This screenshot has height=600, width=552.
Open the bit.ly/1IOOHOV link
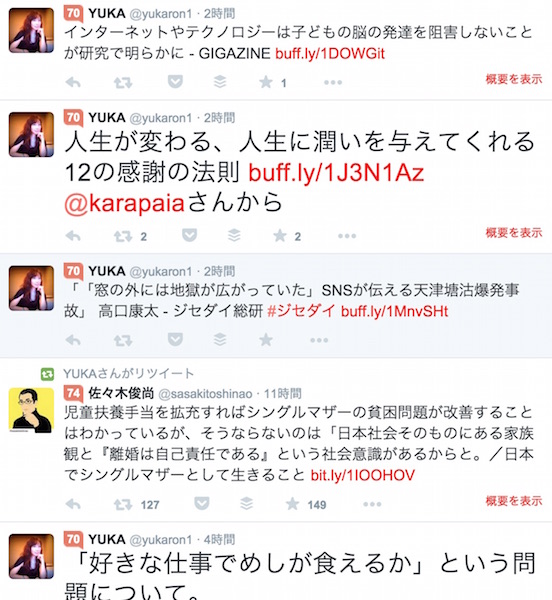tap(363, 475)
